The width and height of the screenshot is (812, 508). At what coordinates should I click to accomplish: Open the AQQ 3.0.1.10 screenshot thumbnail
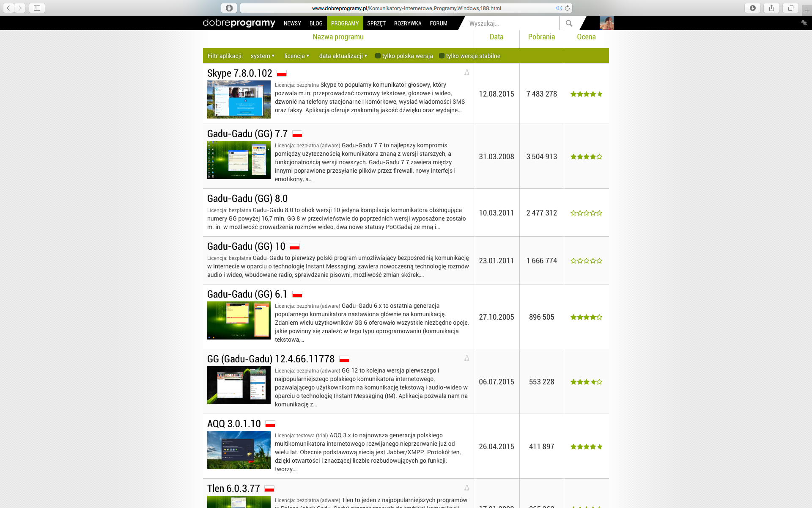pyautogui.click(x=239, y=450)
